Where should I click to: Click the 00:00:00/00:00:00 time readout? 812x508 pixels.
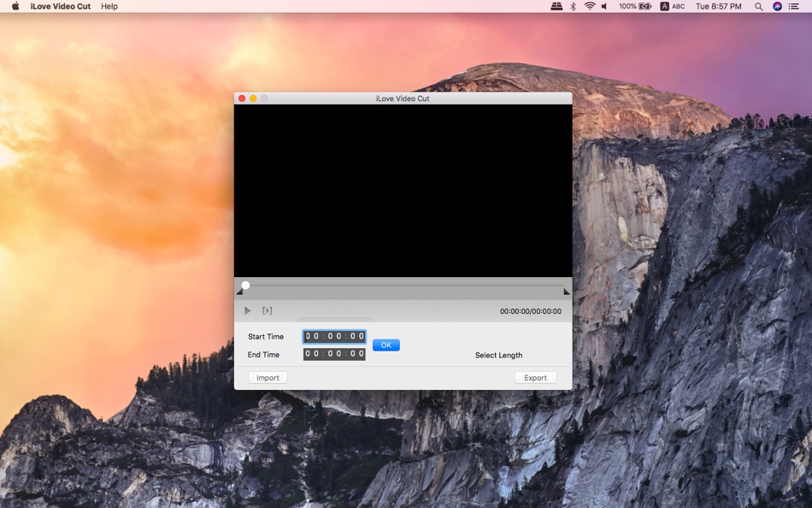(530, 311)
